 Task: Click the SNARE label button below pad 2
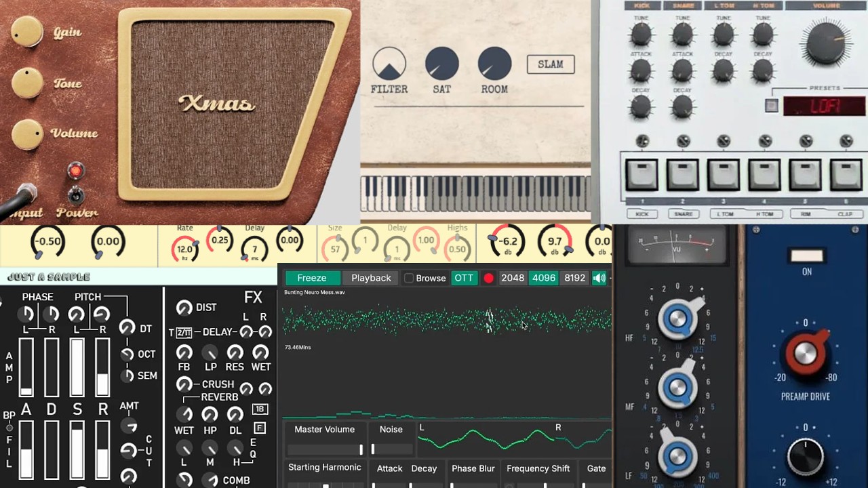pos(684,214)
